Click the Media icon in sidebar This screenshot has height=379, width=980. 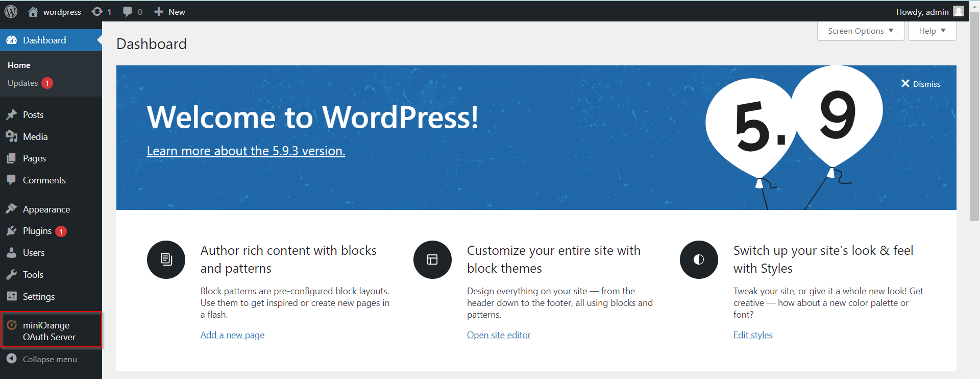pos(11,136)
